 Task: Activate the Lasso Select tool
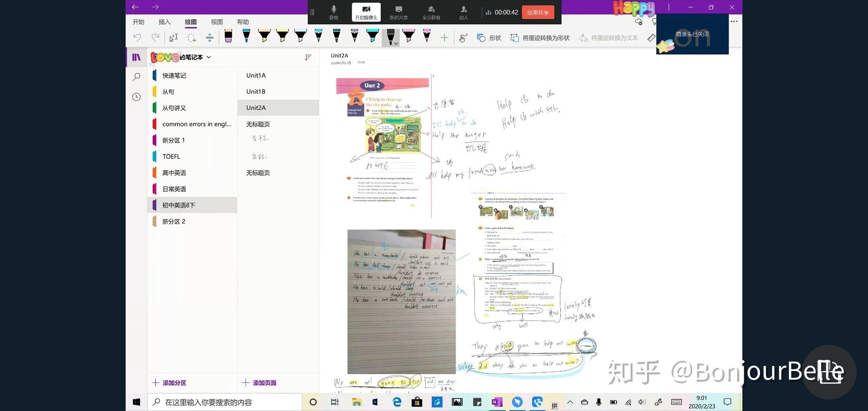coord(192,38)
